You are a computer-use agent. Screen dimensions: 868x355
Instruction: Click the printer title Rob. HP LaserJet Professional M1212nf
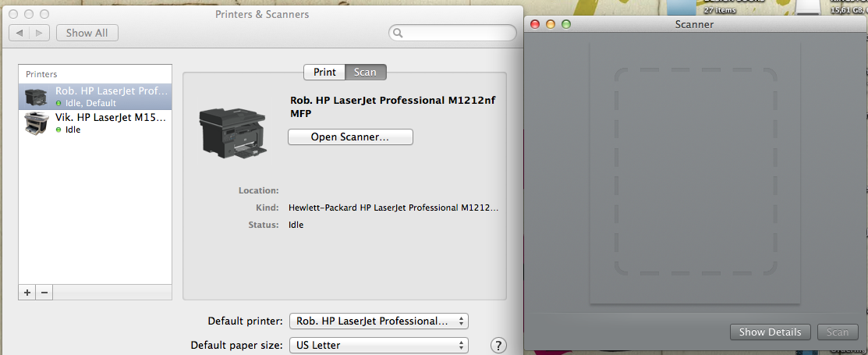tap(392, 107)
